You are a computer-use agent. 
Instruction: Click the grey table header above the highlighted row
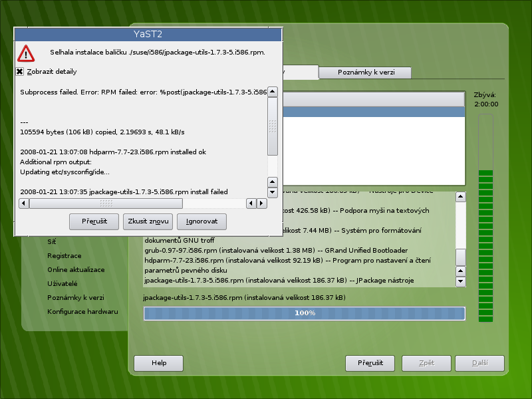point(374,99)
